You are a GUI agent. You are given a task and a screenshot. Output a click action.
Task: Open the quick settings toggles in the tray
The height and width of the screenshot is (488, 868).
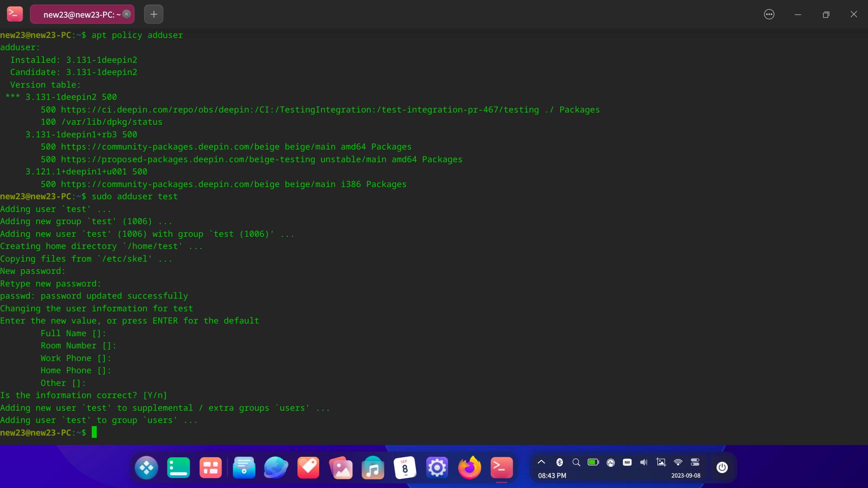click(695, 462)
